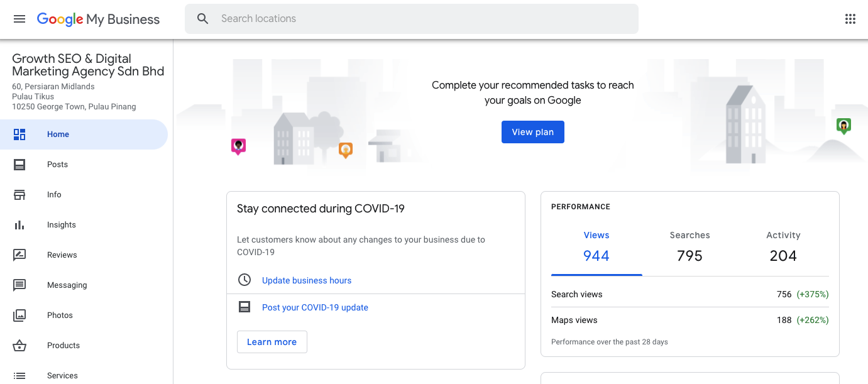Click the search magnifier icon
The height and width of the screenshot is (384, 868).
202,19
